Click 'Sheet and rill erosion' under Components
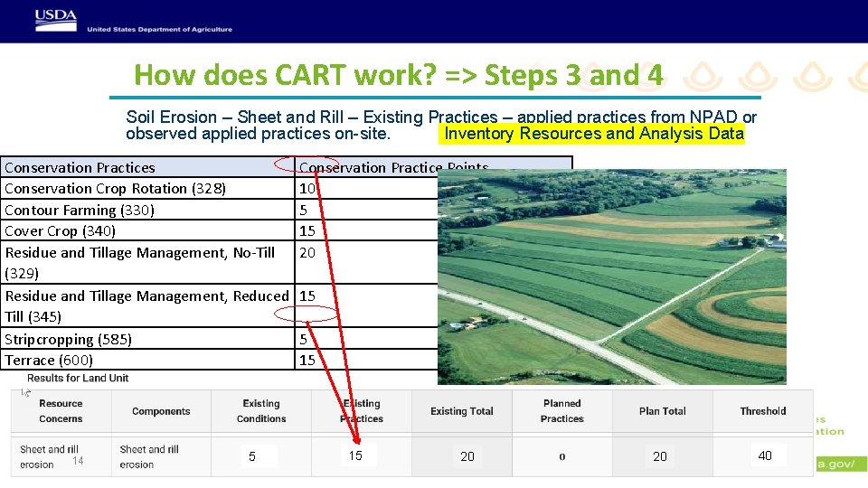 click(149, 457)
